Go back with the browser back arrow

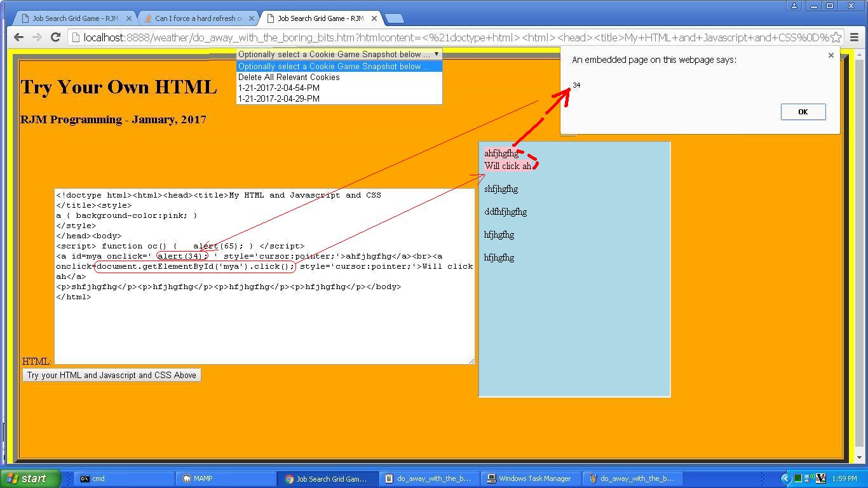pos(19,37)
